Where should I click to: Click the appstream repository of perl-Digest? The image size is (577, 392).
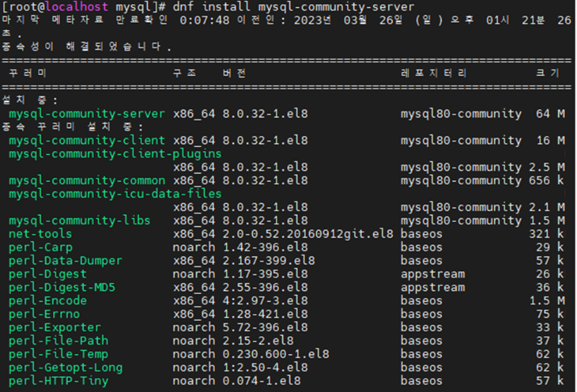pos(433,275)
